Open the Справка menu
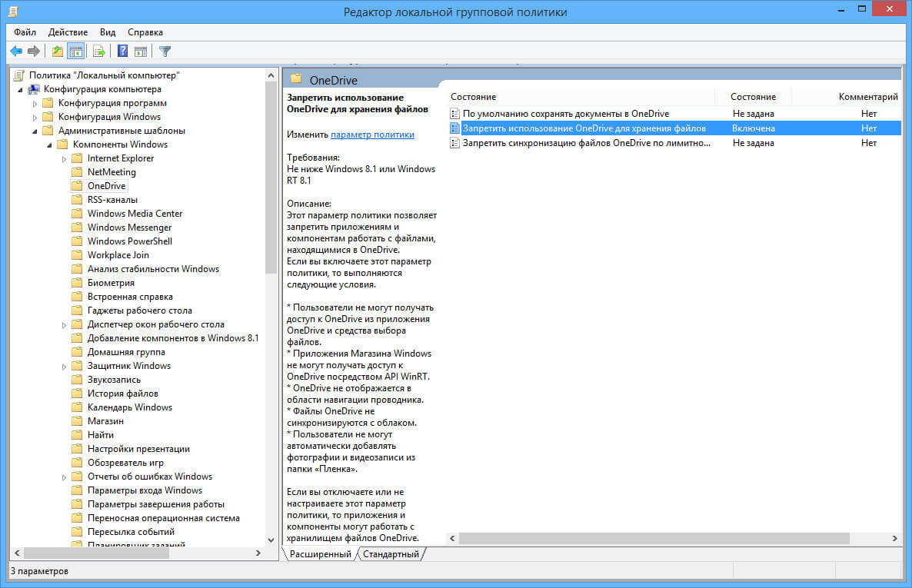Image resolution: width=912 pixels, height=588 pixels. [x=145, y=32]
